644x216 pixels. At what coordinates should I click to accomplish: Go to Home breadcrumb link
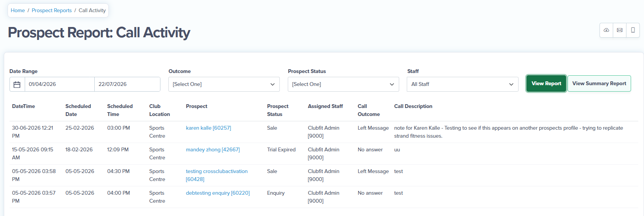coord(18,11)
